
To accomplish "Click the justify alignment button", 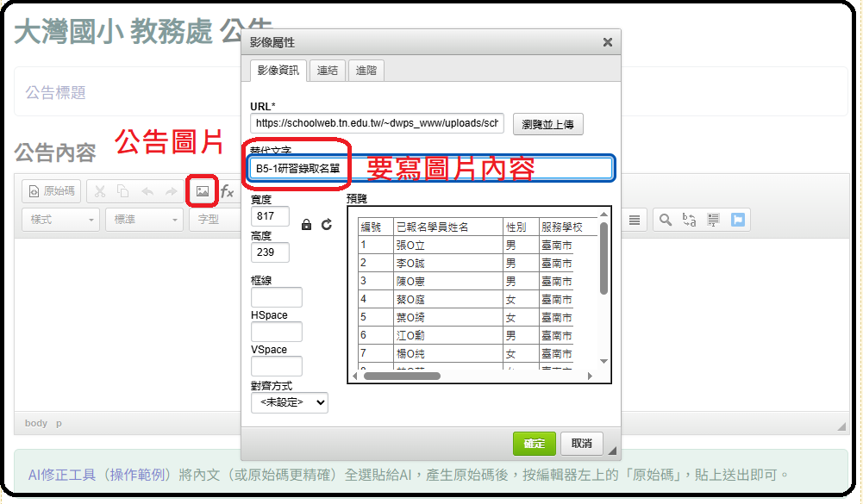I will click(x=635, y=220).
